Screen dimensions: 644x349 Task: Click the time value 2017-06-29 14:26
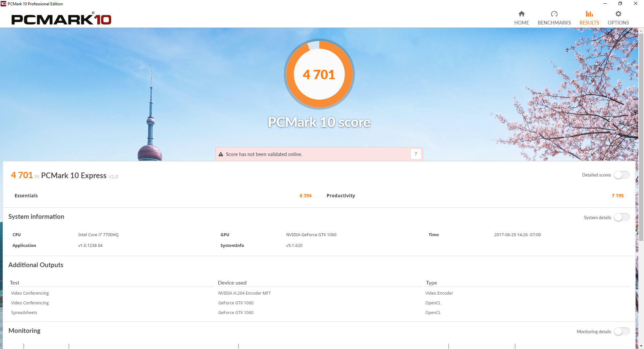coord(518,235)
